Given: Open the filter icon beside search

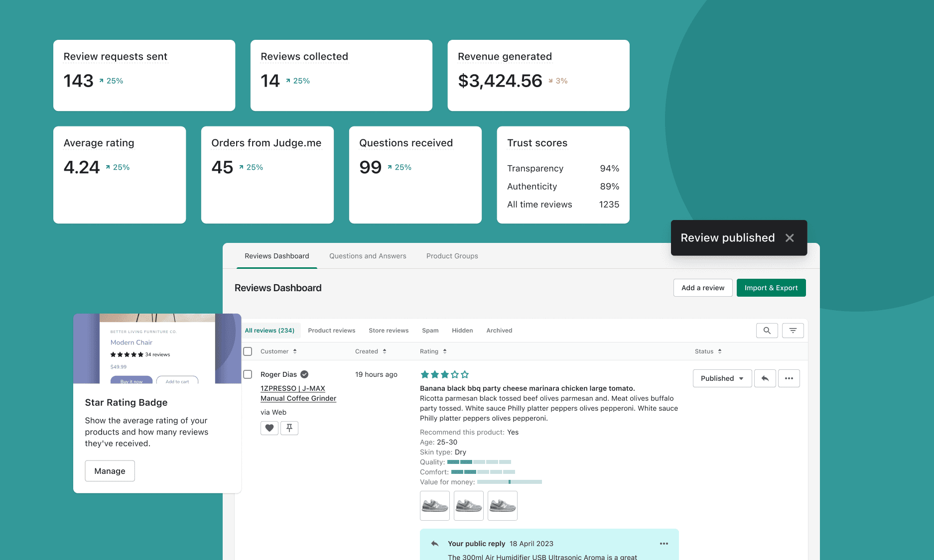Looking at the screenshot, I should pyautogui.click(x=793, y=331).
